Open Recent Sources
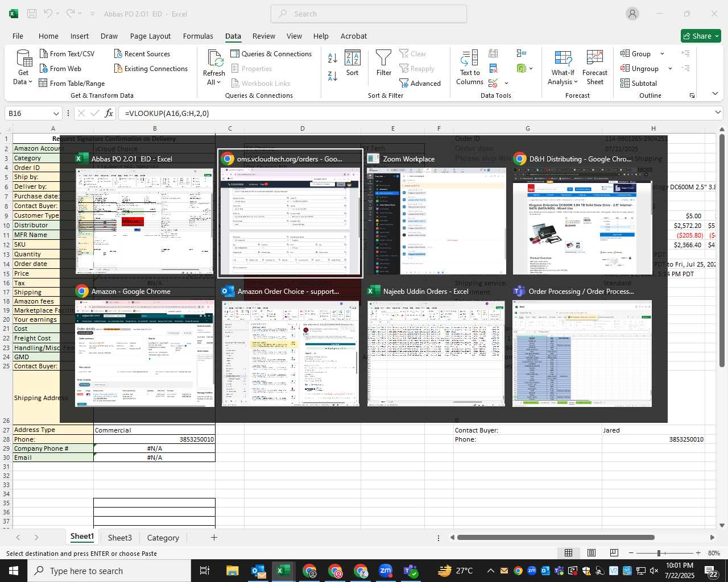This screenshot has height=582, width=728. point(142,53)
